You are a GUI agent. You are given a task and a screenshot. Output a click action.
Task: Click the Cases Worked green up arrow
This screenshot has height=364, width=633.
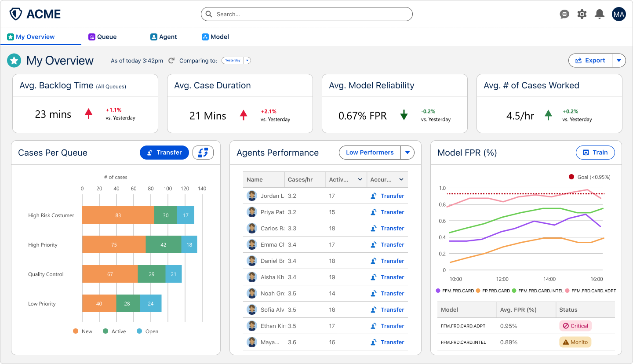(548, 115)
